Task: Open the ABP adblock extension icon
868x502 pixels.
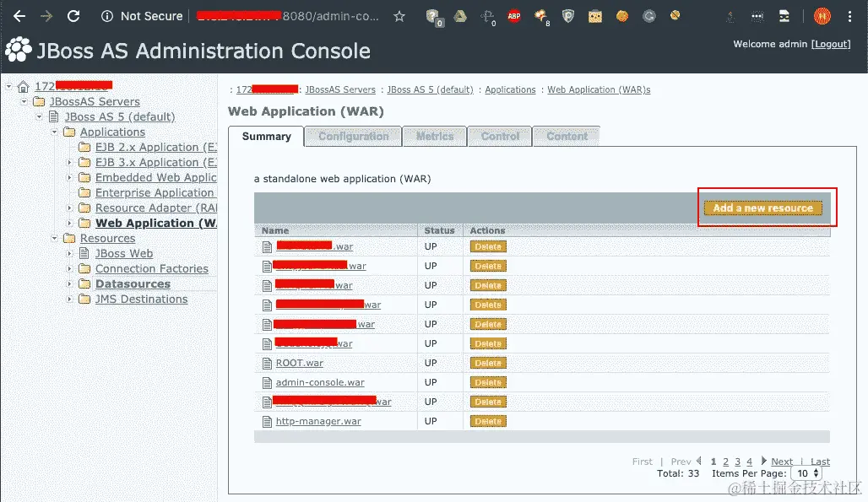Action: click(514, 16)
